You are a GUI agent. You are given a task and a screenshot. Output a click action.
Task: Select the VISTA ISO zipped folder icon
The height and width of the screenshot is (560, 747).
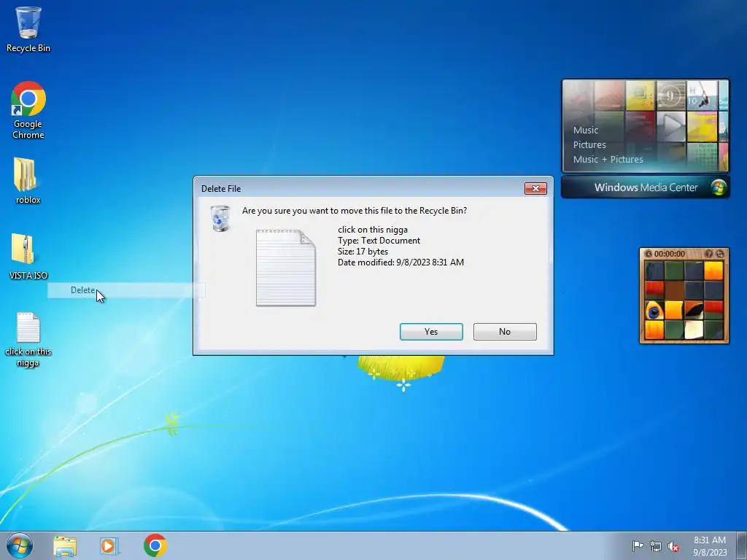click(x=28, y=257)
